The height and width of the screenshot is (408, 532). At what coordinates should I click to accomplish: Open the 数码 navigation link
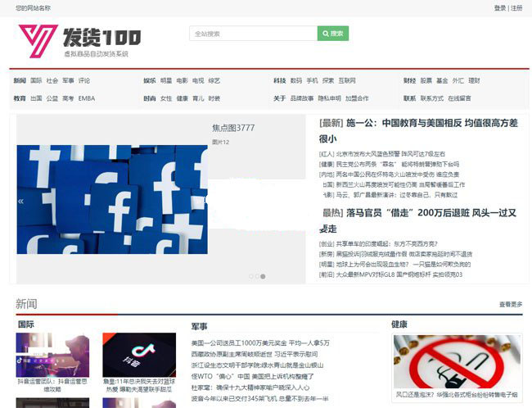pyautogui.click(x=296, y=80)
